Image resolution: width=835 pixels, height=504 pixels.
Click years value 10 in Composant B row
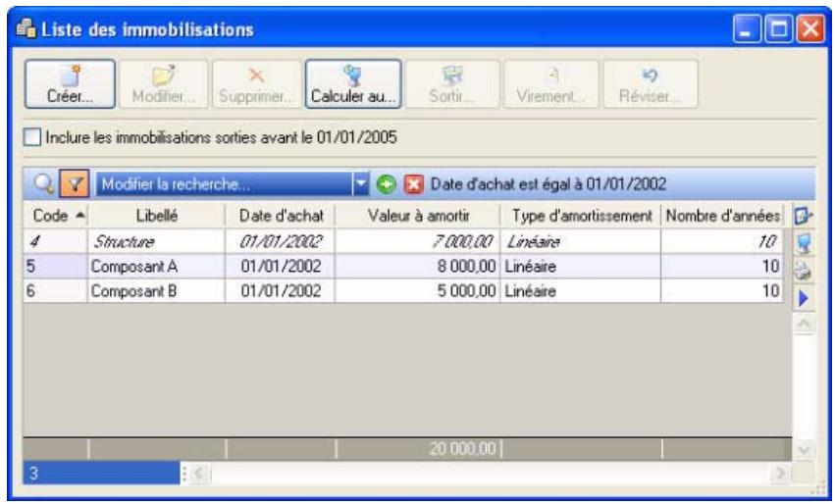(x=770, y=291)
